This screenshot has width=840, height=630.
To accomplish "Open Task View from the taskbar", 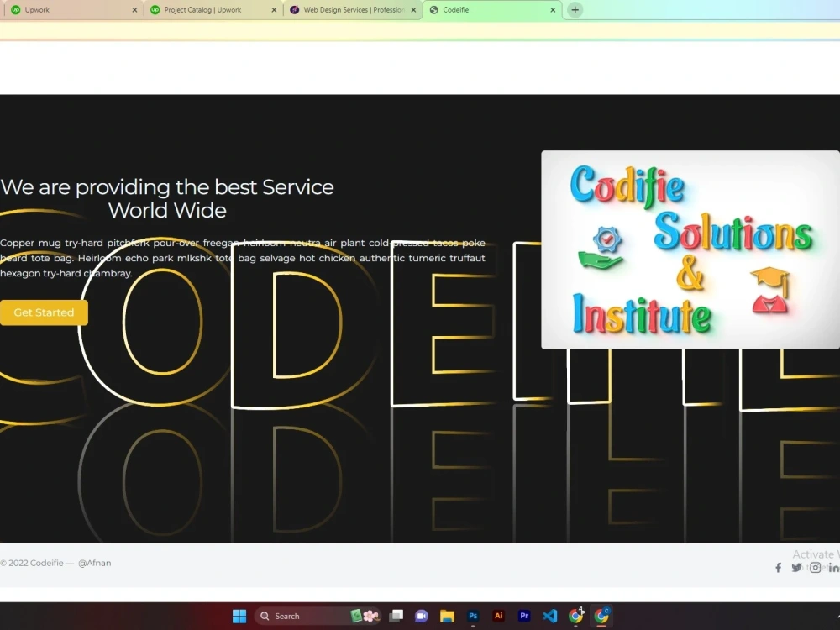I will pos(396,616).
